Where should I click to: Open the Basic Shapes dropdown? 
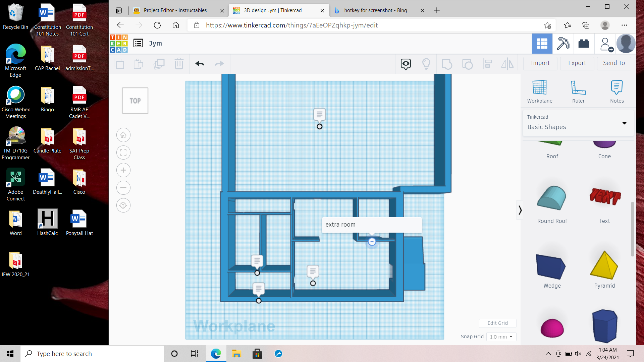(x=578, y=123)
